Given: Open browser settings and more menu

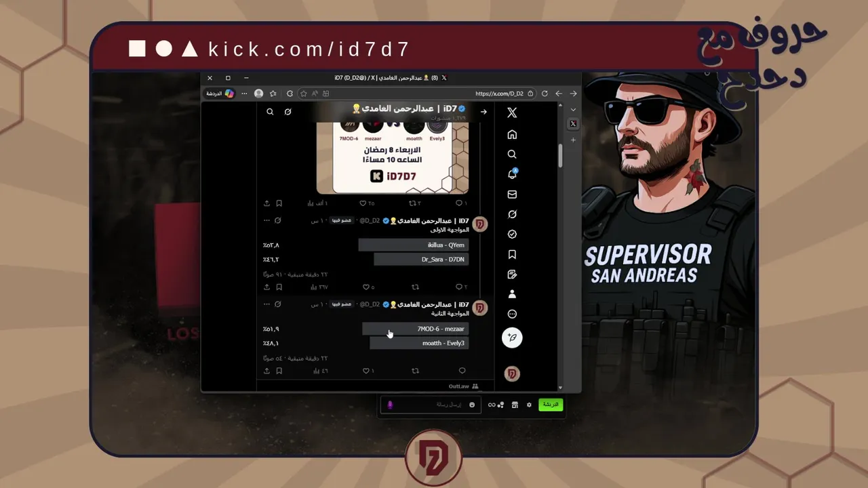Looking at the screenshot, I should coord(245,94).
